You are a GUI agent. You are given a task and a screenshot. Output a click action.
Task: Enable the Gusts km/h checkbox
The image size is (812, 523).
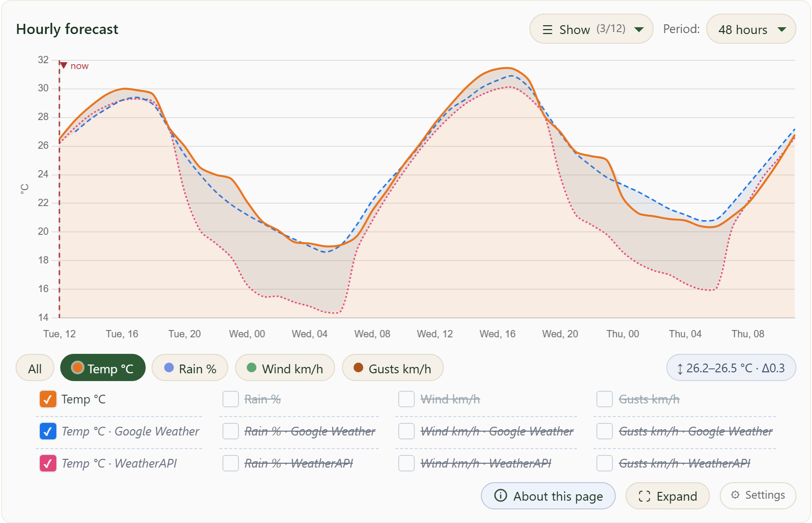point(605,399)
